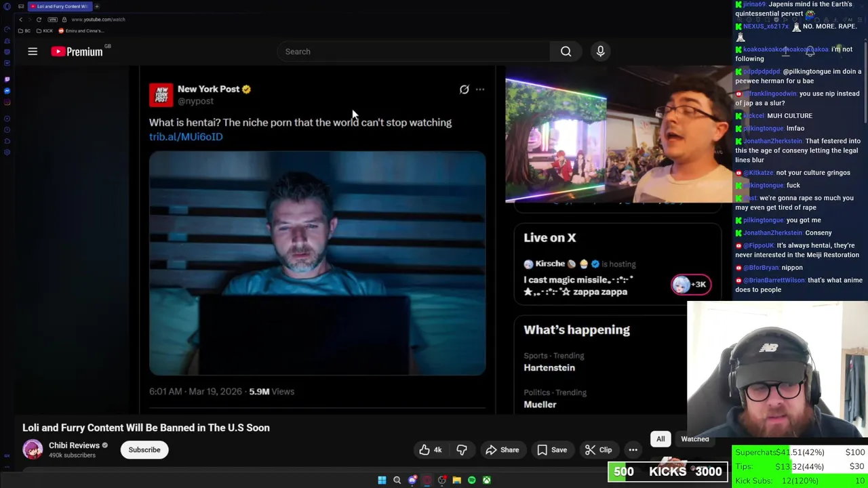Viewport: 868px width, 488px height.
Task: Click the magnifier search button
Action: coord(566,52)
